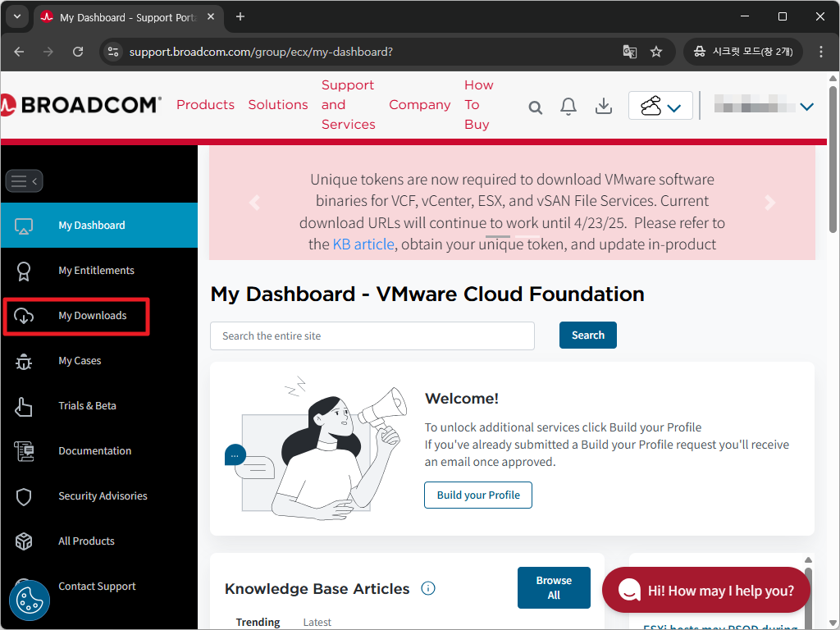Click the translate page icon in the address bar
840x630 pixels.
tap(630, 52)
